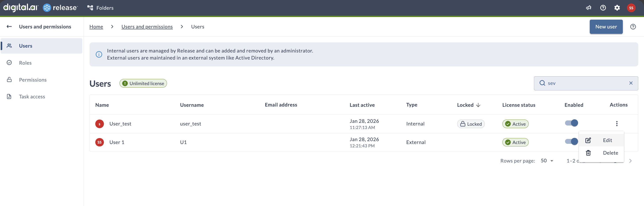Open Roles in the sidebar
This screenshot has height=206, width=644.
(25, 63)
